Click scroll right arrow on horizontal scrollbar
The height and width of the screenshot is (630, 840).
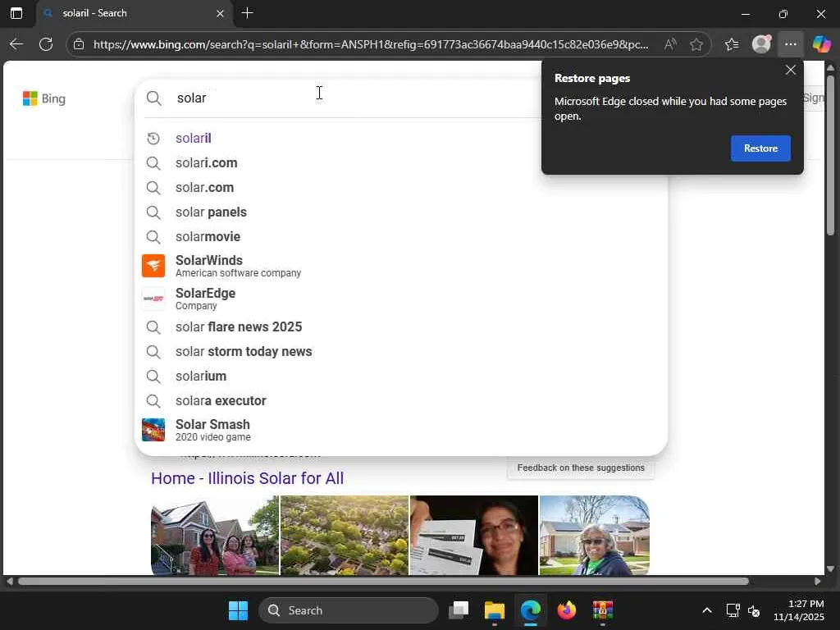[818, 582]
